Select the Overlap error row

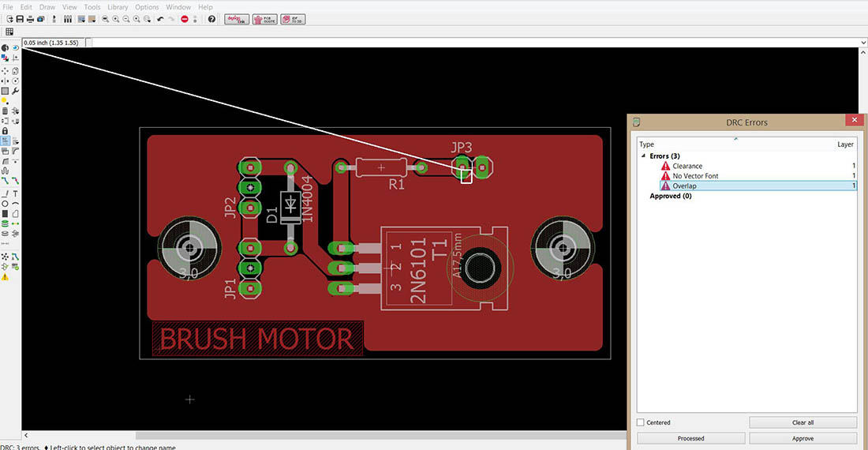pos(758,186)
